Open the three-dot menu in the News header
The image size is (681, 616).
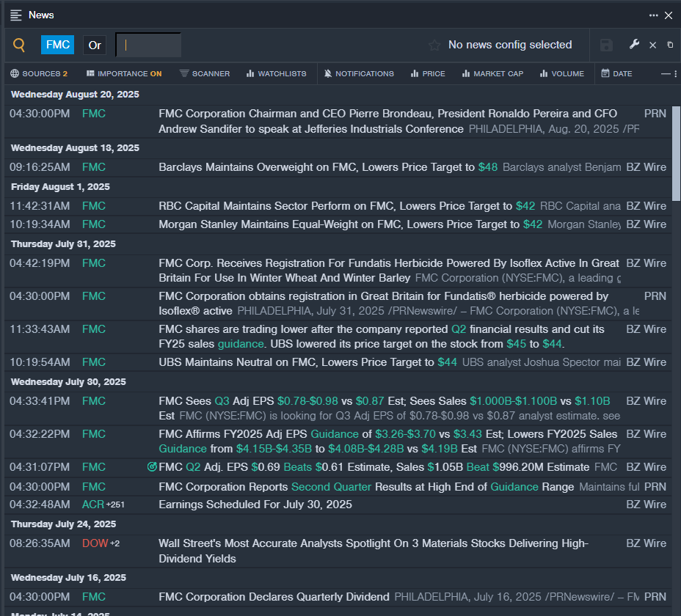[654, 15]
